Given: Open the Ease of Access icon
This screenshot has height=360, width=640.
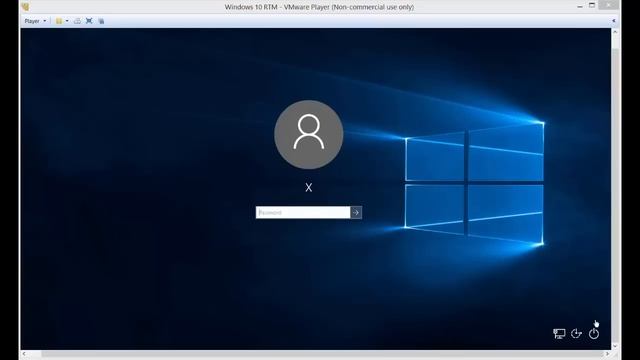Looking at the screenshot, I should (x=576, y=333).
